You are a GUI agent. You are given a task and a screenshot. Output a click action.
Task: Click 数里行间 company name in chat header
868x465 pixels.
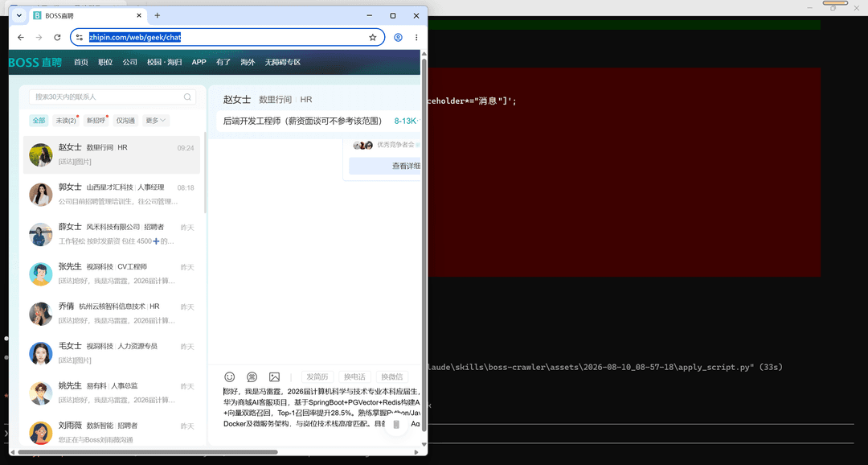[275, 100]
